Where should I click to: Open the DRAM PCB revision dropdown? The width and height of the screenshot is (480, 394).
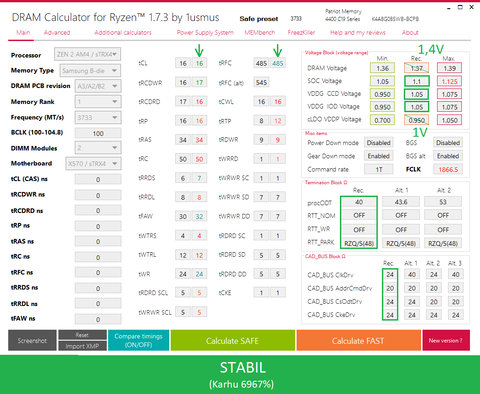pos(98,86)
